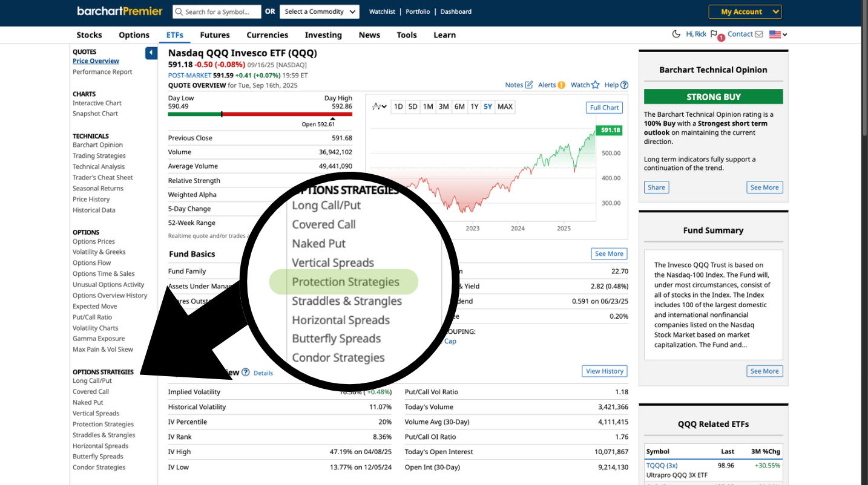This screenshot has width=868, height=485.
Task: Click the Options Overview help icon
Action: pos(246,373)
